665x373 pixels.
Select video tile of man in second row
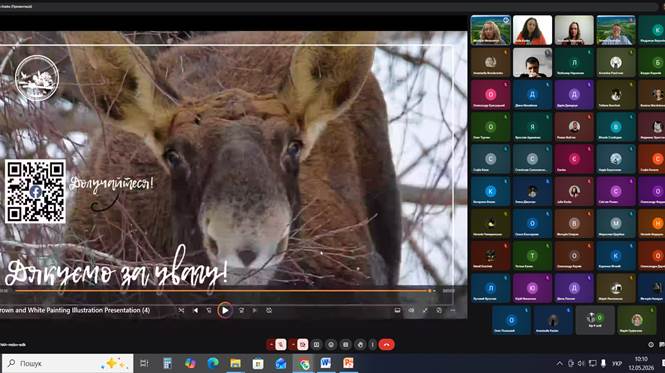pyautogui.click(x=532, y=62)
